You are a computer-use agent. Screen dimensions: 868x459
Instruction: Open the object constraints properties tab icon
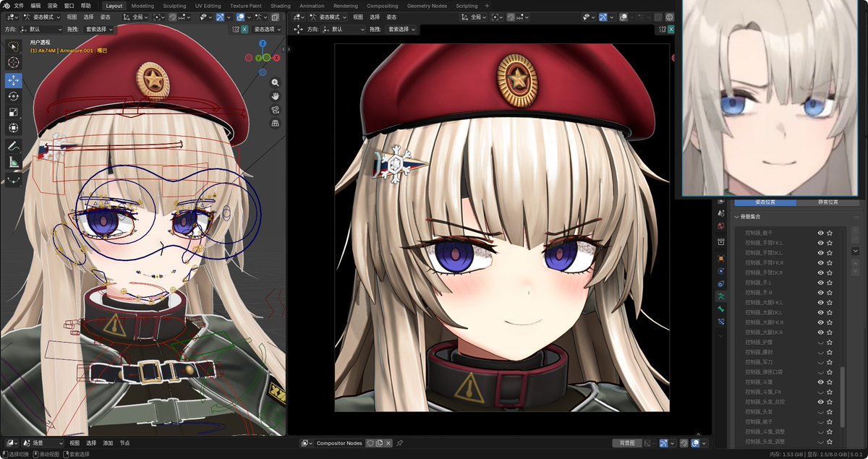coord(721,283)
